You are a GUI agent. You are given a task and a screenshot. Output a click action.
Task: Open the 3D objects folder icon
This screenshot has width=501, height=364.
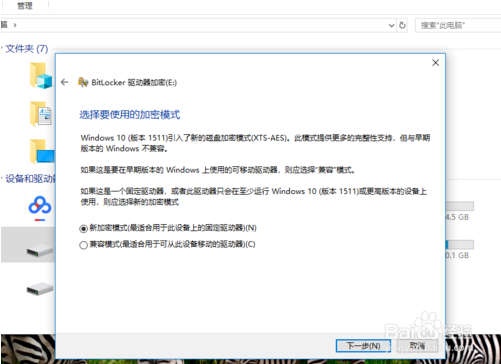coord(41,76)
